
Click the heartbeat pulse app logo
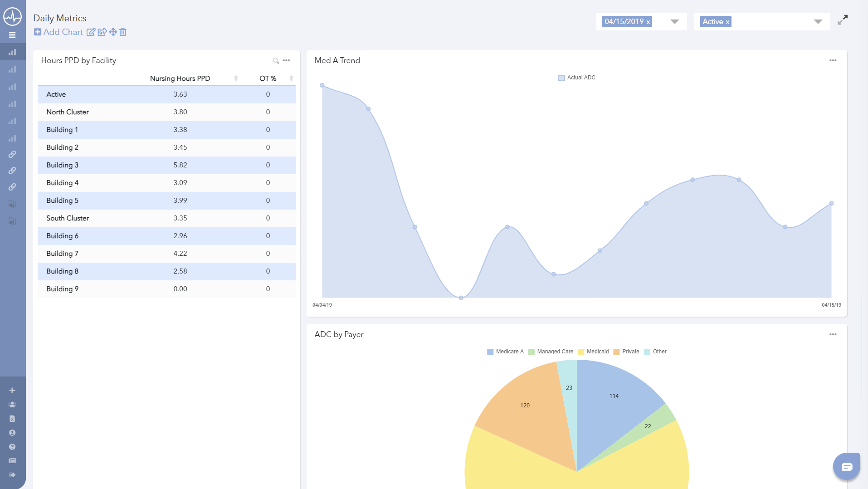coord(12,17)
